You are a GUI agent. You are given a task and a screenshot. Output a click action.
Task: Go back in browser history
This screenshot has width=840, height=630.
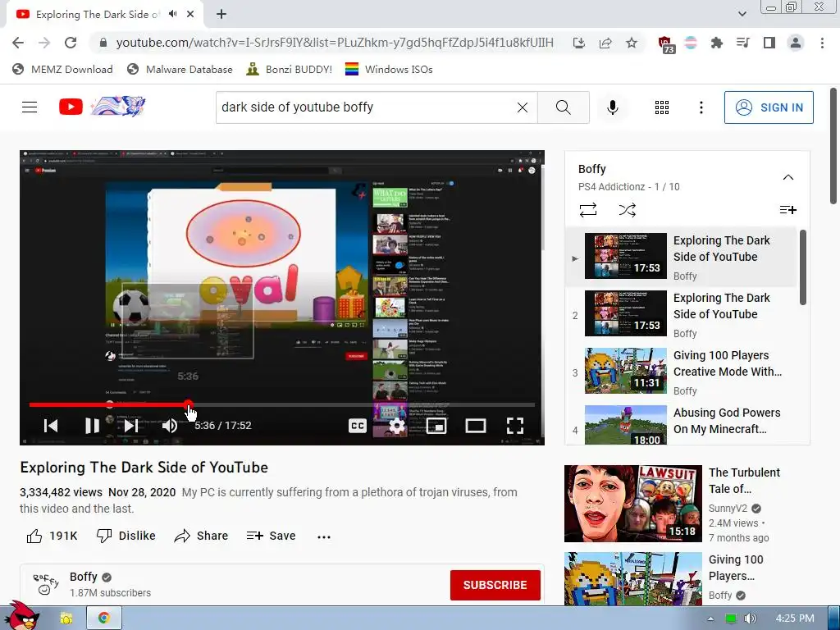pyautogui.click(x=18, y=43)
